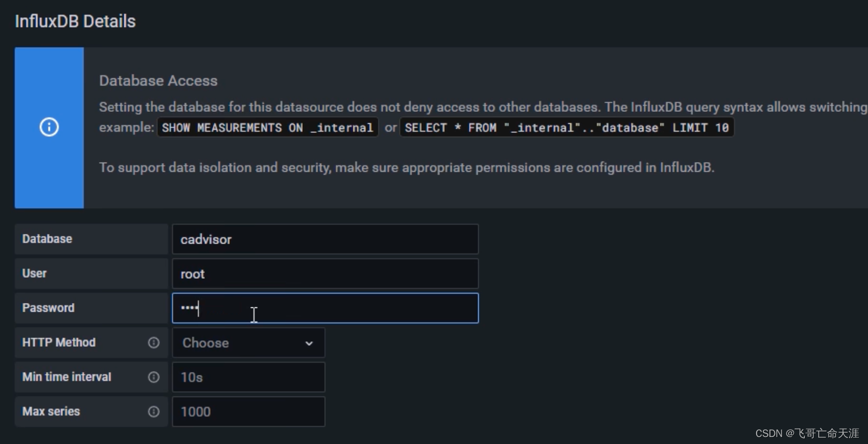The width and height of the screenshot is (868, 444).
Task: Click the InfluxDB Details heading
Action: pos(75,22)
